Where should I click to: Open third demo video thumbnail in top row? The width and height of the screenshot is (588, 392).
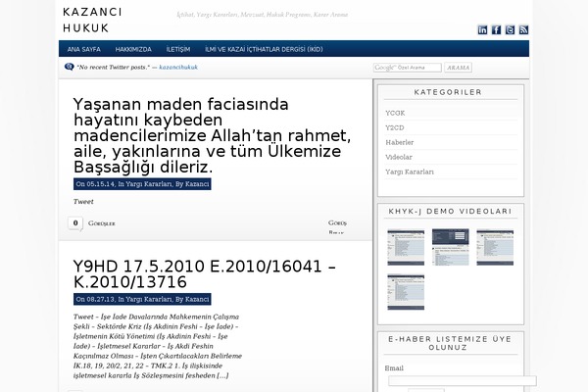[x=495, y=247]
